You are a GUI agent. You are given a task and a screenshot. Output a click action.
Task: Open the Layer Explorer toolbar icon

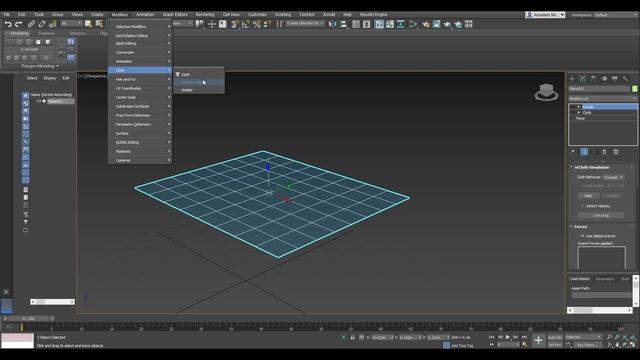coord(367,24)
